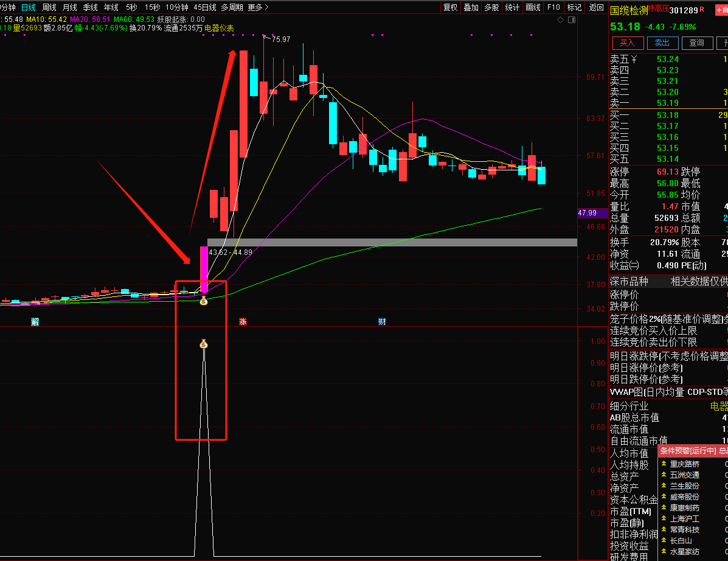This screenshot has height=561, width=728.
Task: Click the 电器仪表 industry label
Action: tap(219, 28)
